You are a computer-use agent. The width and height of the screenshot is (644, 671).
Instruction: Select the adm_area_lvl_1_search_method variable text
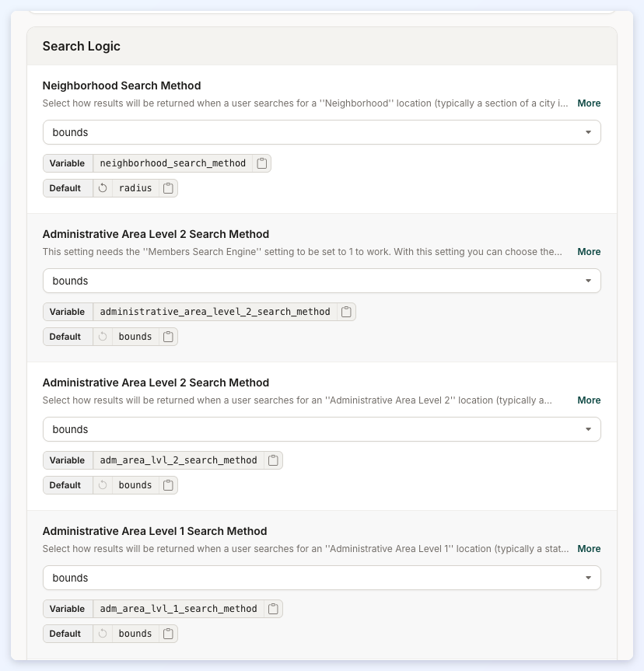point(178,609)
